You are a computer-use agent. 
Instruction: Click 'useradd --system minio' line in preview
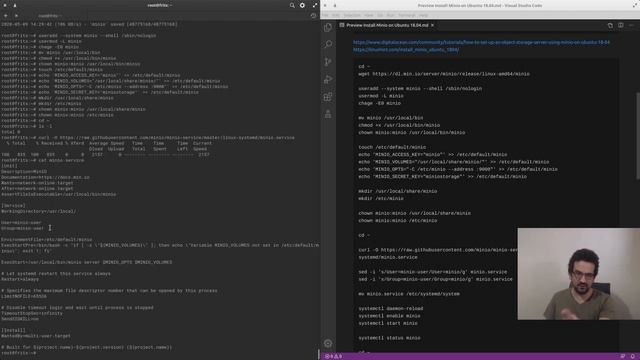tap(420, 88)
